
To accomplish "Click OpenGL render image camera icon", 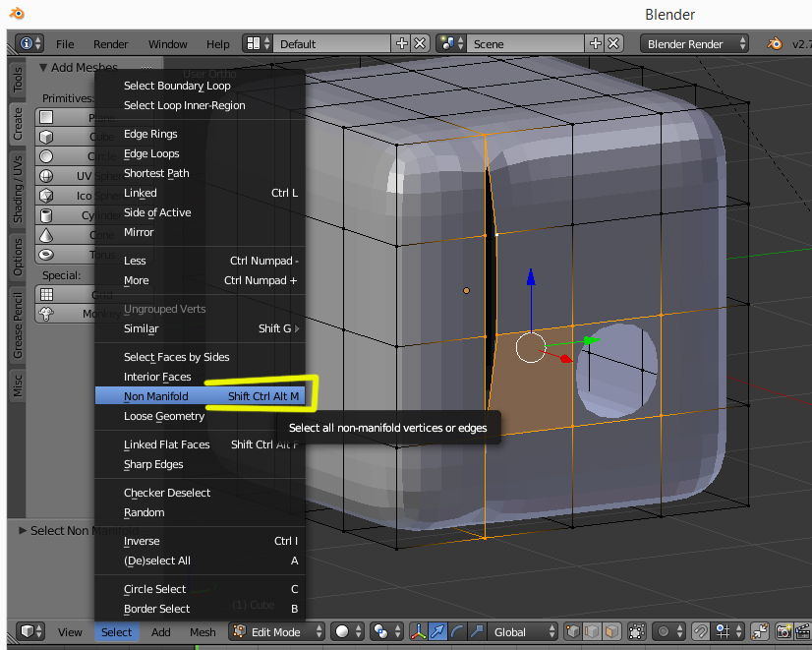I will click(x=784, y=631).
